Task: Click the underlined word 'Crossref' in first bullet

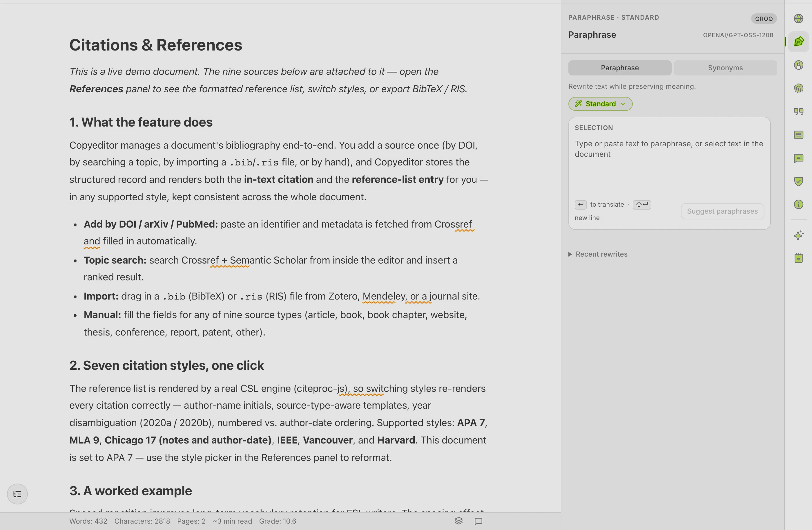Action: tap(453, 224)
